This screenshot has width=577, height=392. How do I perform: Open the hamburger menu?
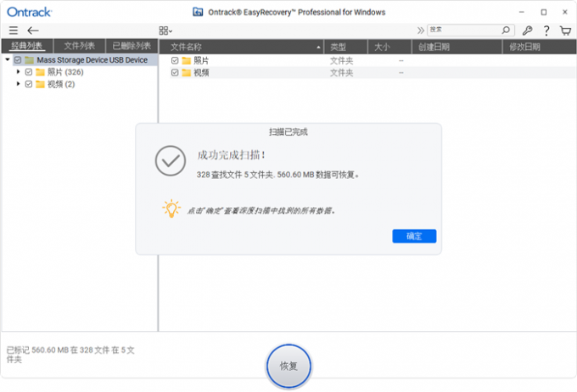pyautogui.click(x=14, y=31)
